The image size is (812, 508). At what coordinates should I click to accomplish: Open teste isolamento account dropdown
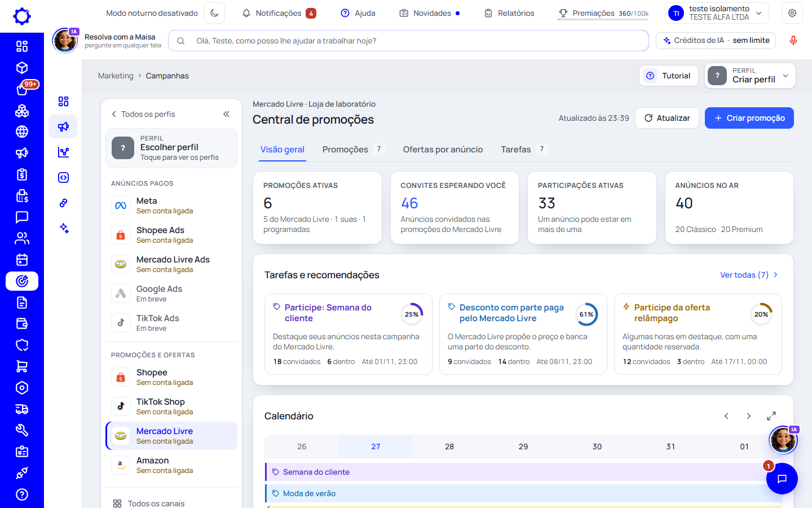[717, 13]
